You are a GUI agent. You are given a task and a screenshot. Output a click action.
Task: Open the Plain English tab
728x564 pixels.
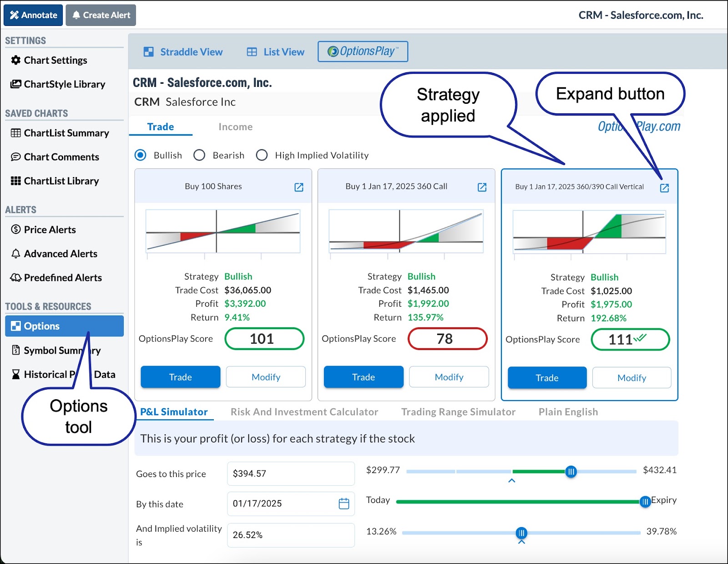pyautogui.click(x=568, y=412)
